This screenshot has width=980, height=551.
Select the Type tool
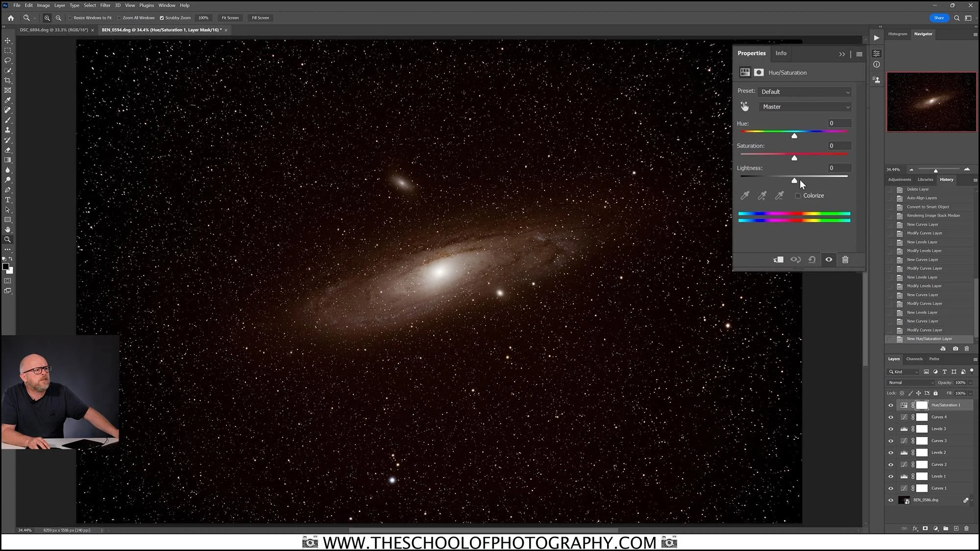tap(7, 199)
